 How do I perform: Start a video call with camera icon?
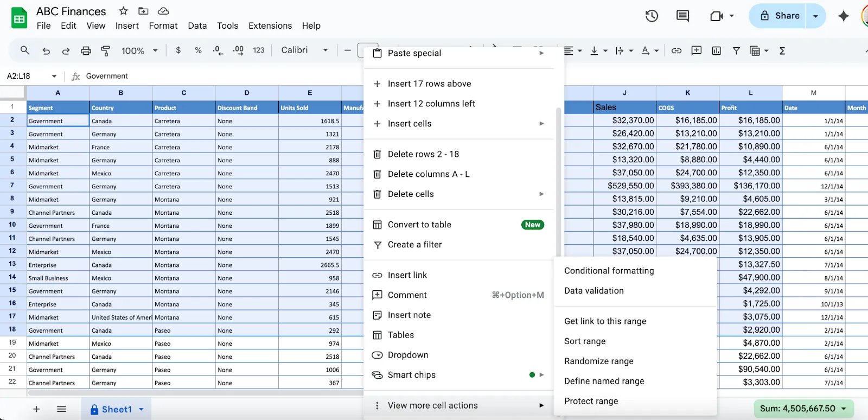717,16
